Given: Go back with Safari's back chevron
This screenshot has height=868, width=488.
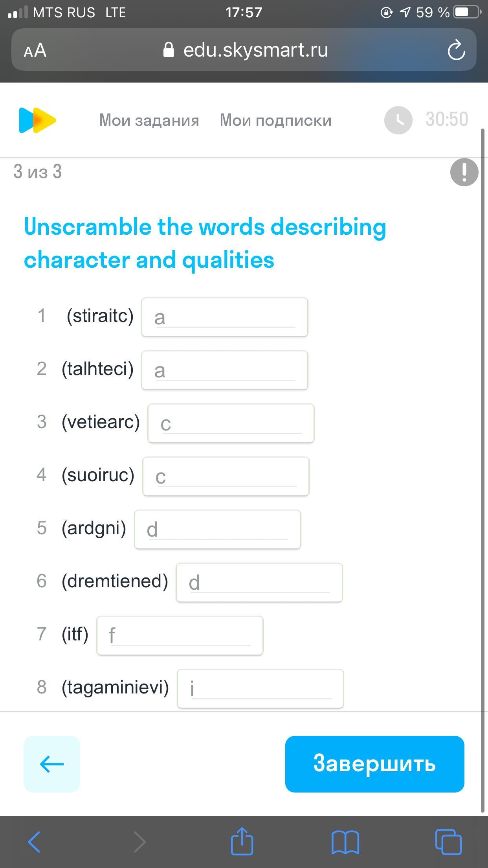Looking at the screenshot, I should coord(35,841).
